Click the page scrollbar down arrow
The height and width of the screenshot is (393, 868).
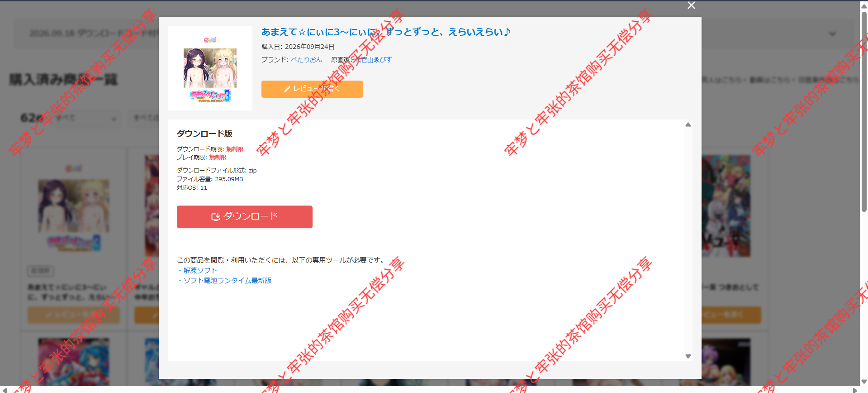[864, 382]
